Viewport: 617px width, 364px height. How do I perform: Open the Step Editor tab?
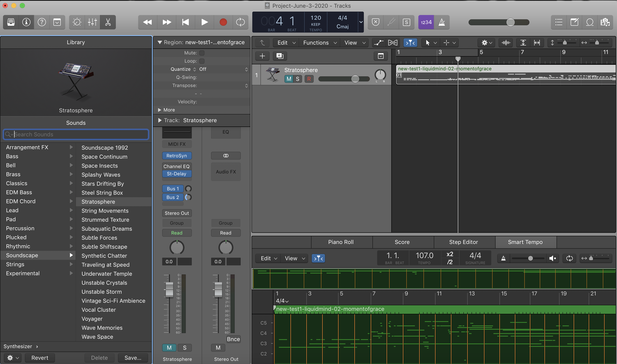pos(463,242)
